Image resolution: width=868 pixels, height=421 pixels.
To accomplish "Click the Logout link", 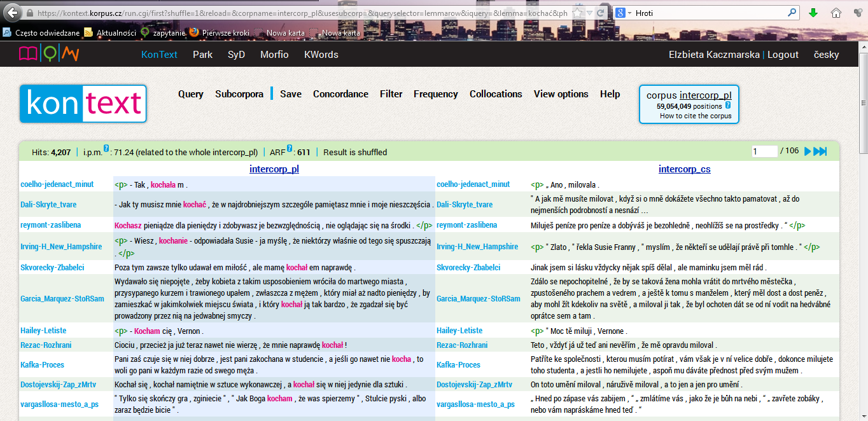I will click(x=783, y=55).
